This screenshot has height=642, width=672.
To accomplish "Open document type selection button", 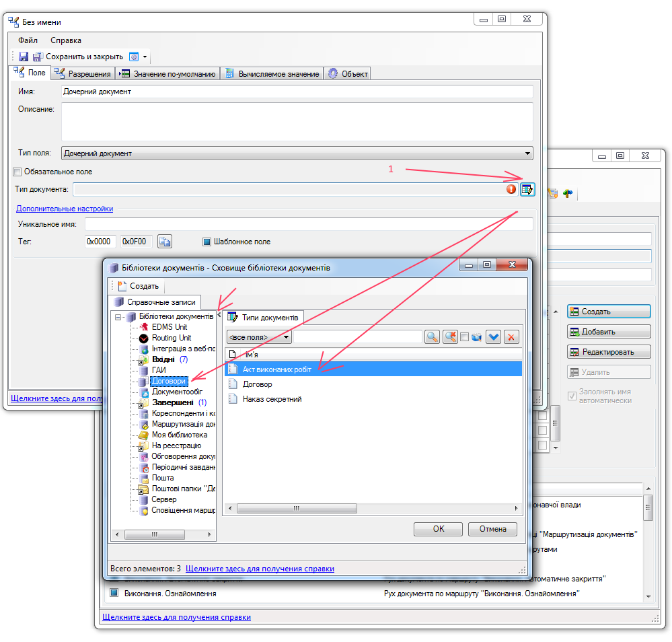I will coord(527,190).
